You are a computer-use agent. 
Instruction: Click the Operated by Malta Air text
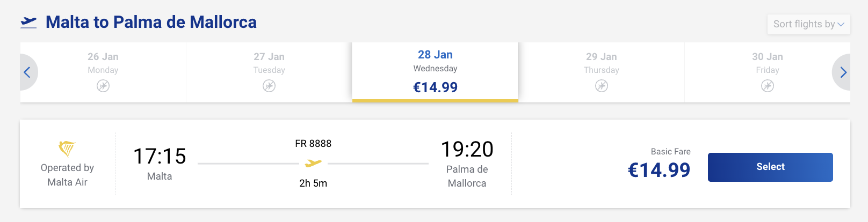click(67, 175)
